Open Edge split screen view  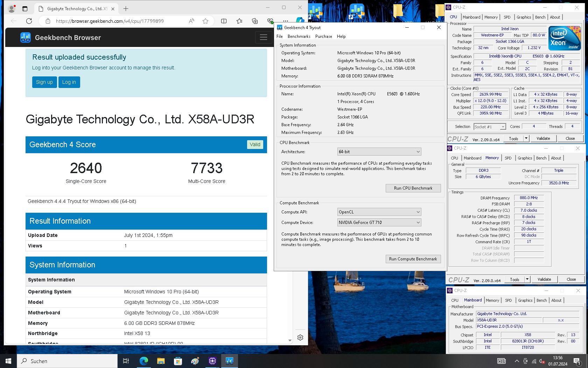click(x=224, y=21)
